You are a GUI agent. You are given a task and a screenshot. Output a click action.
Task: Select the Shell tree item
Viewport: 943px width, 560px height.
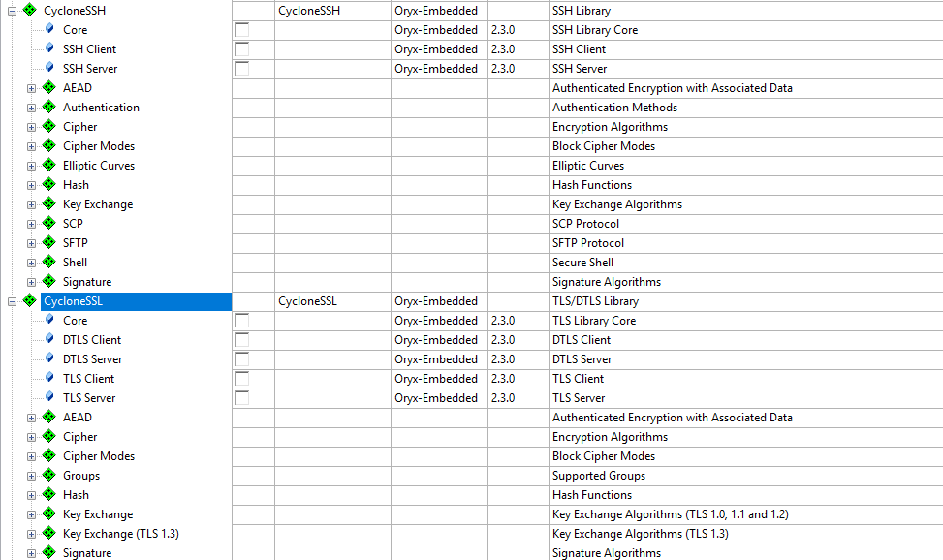click(75, 263)
